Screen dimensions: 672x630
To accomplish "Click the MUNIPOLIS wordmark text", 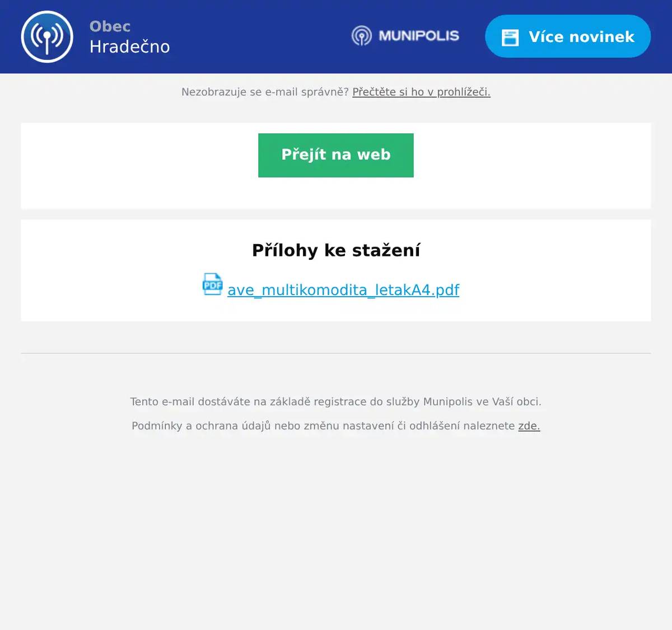I will 419,36.
